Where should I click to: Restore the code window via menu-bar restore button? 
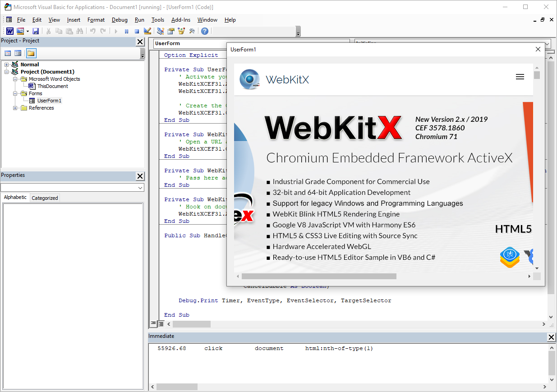click(x=543, y=20)
